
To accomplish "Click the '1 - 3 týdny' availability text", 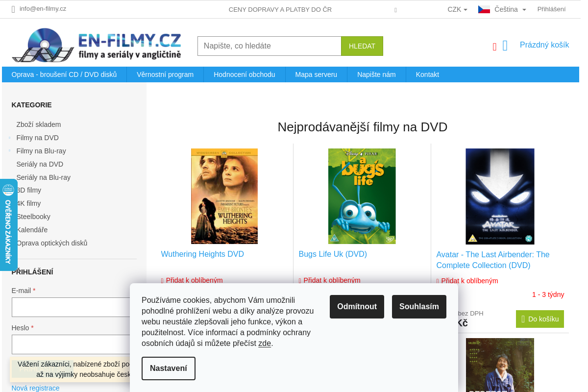I will [x=548, y=294].
